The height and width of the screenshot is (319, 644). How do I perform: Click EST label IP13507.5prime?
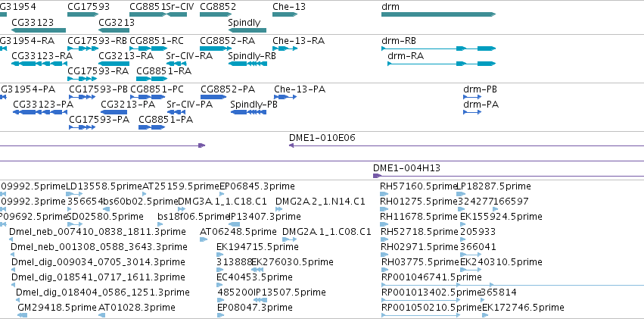(x=290, y=292)
